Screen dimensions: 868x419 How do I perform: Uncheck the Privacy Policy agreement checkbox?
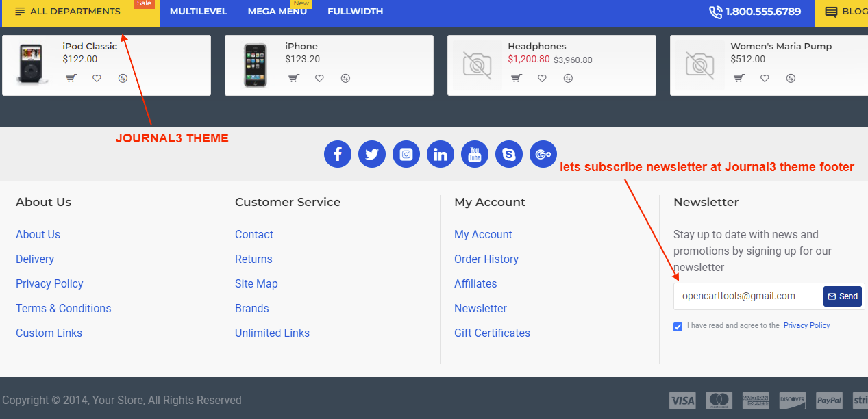click(678, 327)
